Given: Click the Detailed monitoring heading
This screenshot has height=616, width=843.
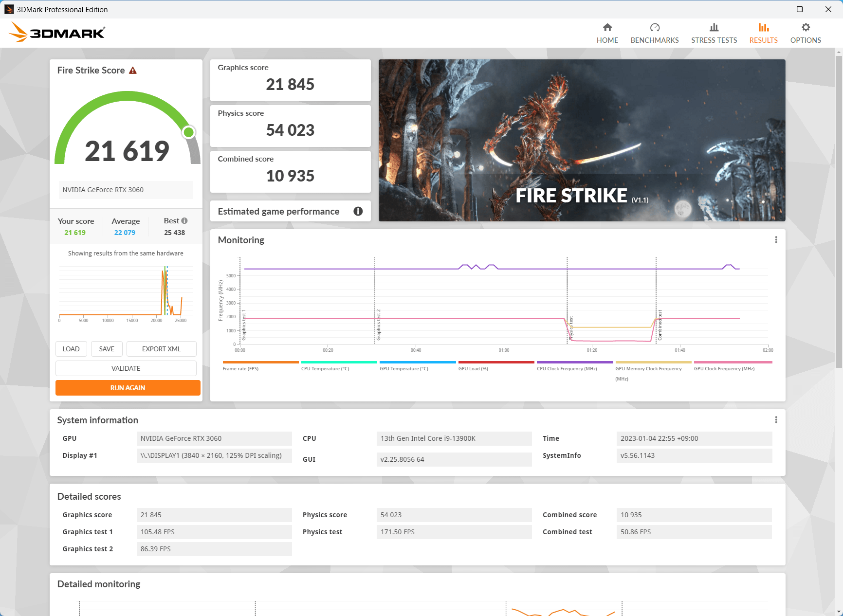Looking at the screenshot, I should (x=99, y=584).
